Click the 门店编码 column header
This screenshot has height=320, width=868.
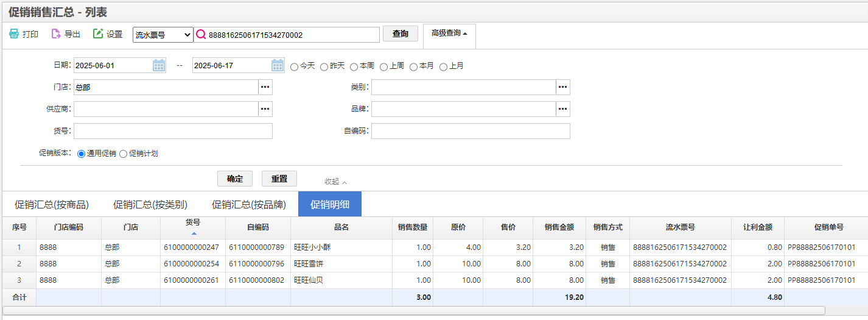click(x=69, y=227)
